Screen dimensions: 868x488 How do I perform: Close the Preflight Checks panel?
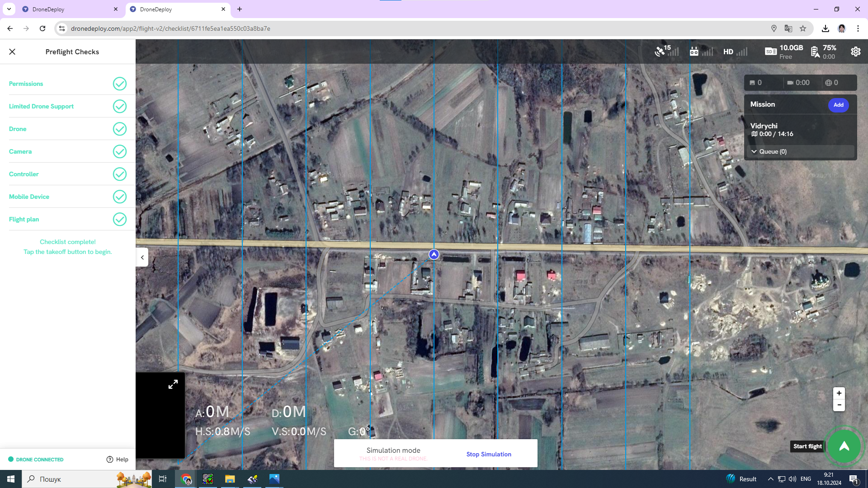(12, 52)
